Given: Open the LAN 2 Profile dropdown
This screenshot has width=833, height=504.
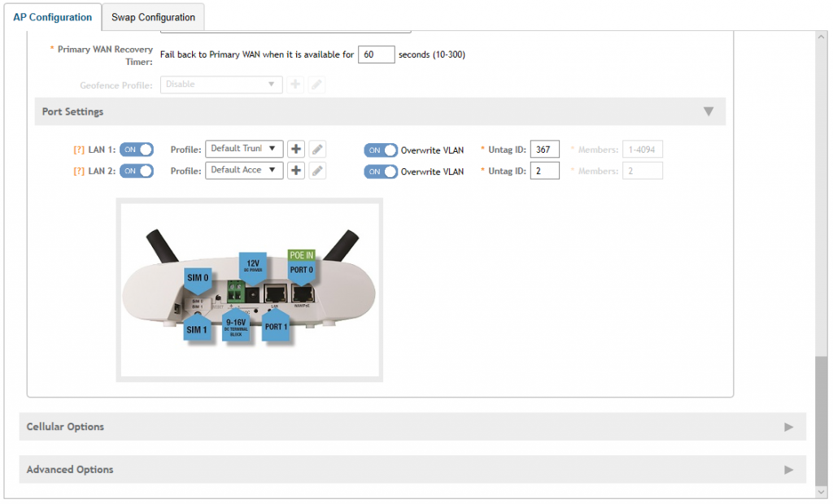Looking at the screenshot, I should point(244,171).
